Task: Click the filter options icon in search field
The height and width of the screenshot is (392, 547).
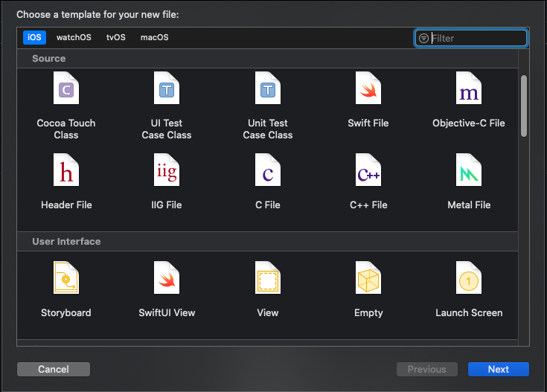Action: [x=423, y=38]
